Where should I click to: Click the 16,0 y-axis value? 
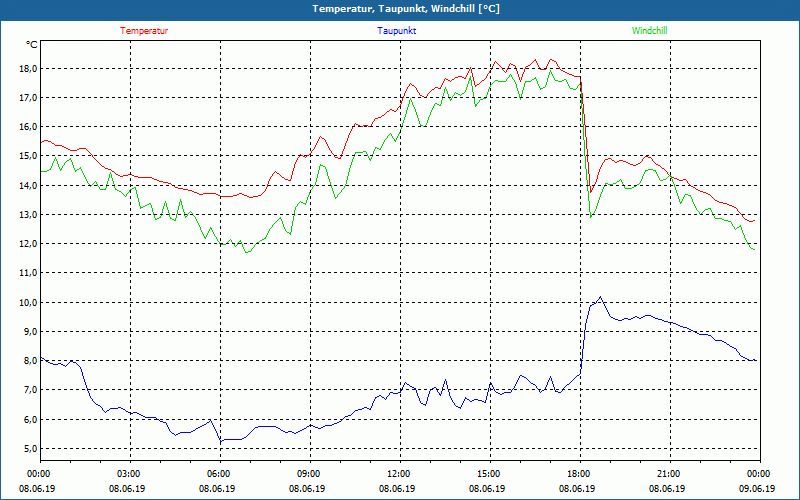(x=29, y=127)
